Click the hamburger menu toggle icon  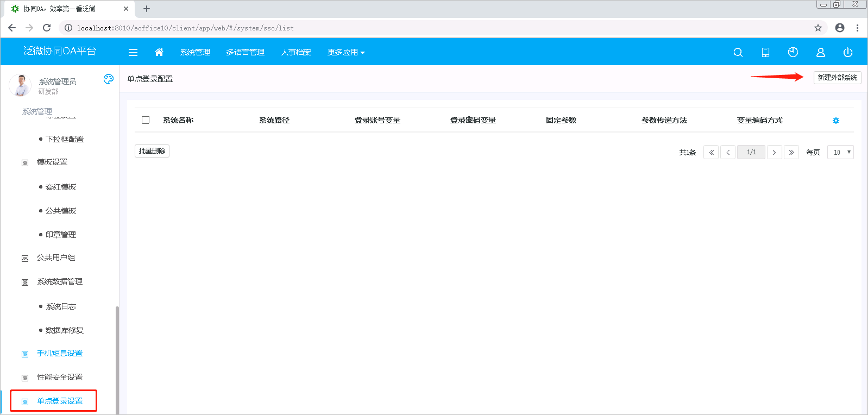[x=133, y=52]
